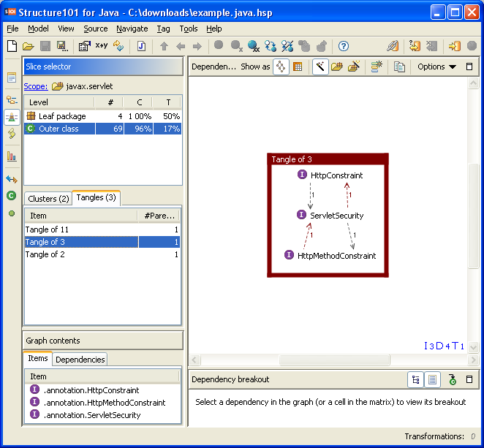The image size is (484, 448).
Task: Open the Options dropdown
Action: (x=436, y=67)
